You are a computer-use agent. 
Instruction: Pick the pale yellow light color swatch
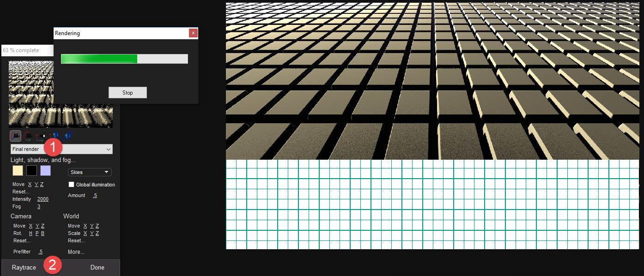(x=18, y=171)
